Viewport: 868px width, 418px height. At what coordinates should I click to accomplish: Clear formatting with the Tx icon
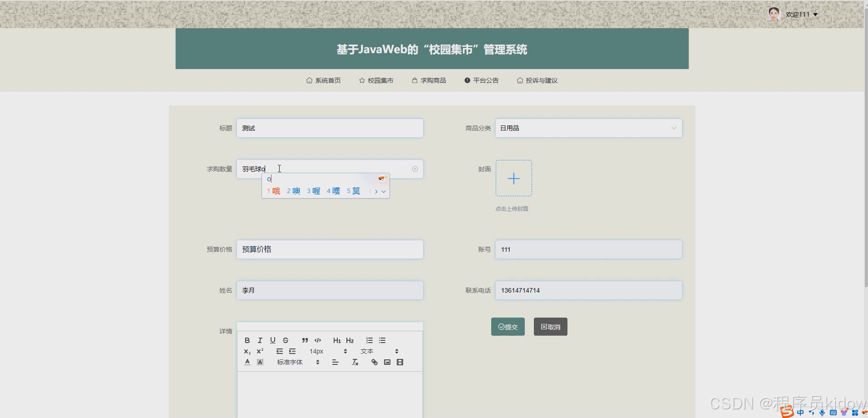click(355, 362)
